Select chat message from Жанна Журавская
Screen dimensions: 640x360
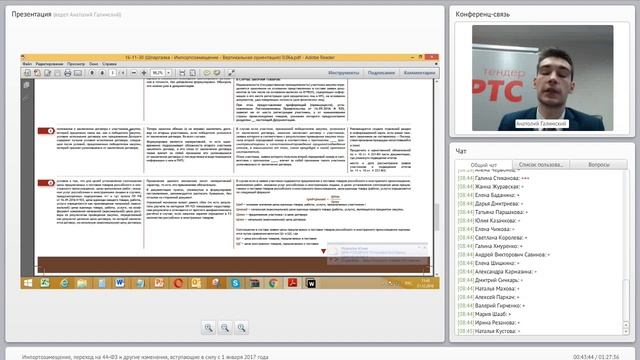[x=491, y=187]
